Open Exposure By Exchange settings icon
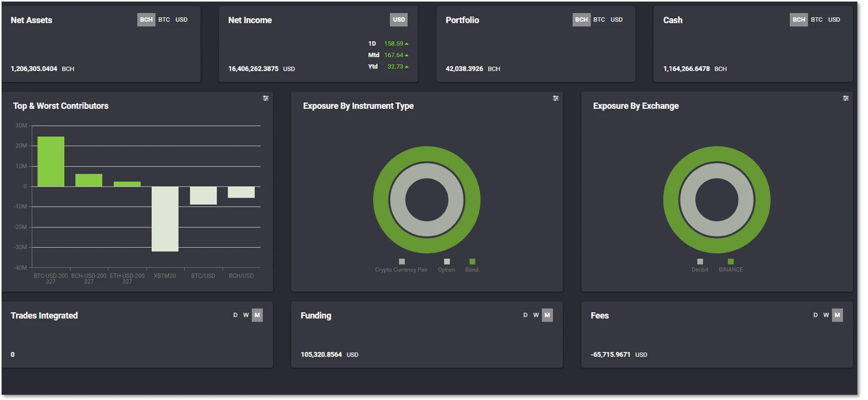868x400 pixels. (846, 98)
